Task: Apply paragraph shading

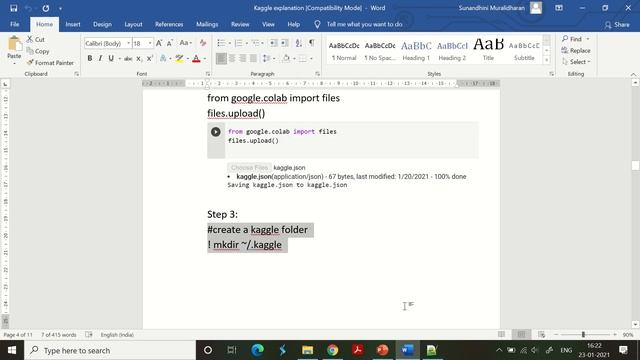Action: (286, 58)
